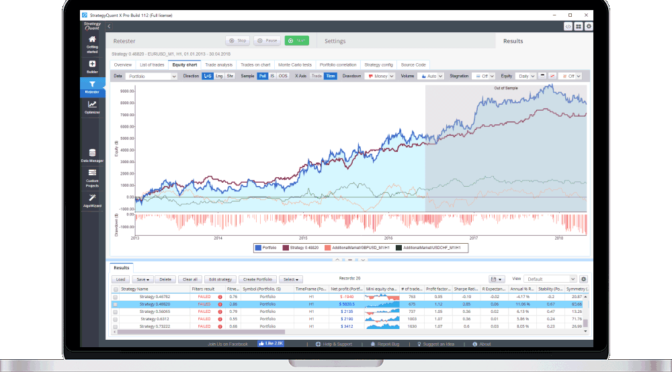The width and height of the screenshot is (672, 372).
Task: Click the Edit strategy button
Action: pos(220,279)
